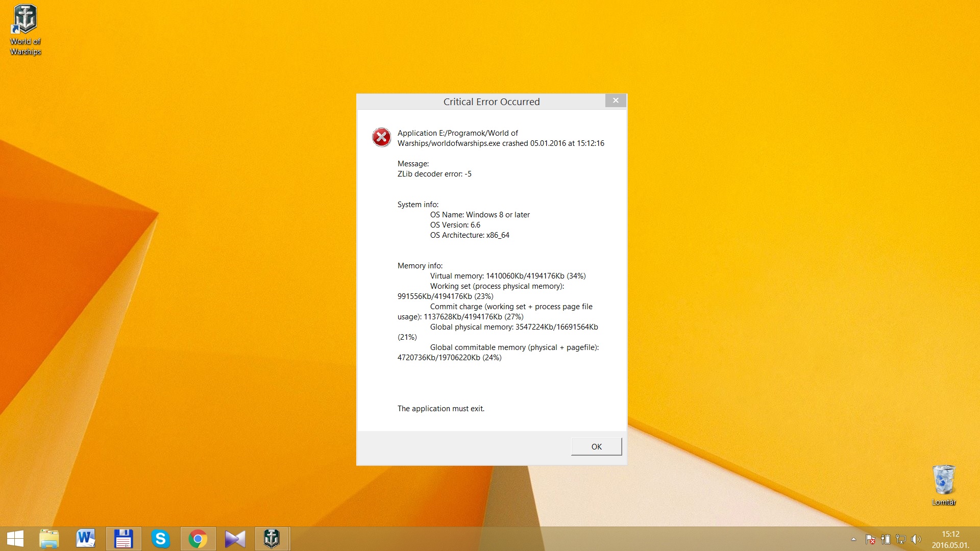Open the floppy disk app on taskbar

(x=124, y=539)
